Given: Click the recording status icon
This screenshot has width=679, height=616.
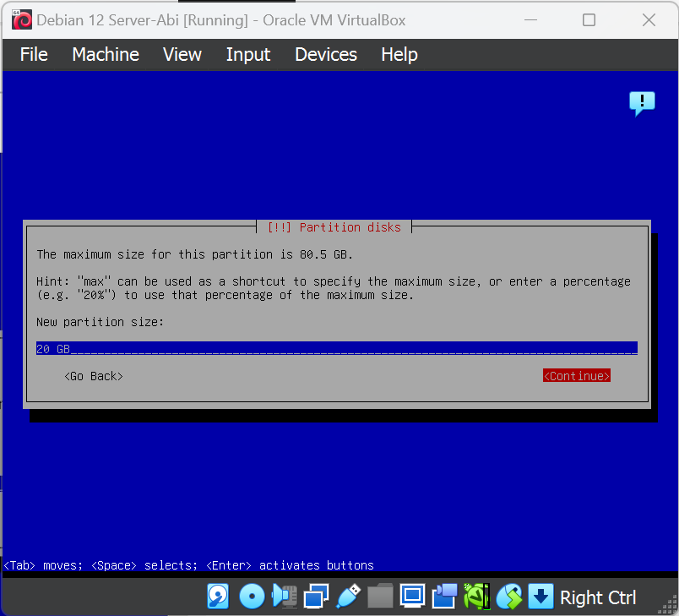Looking at the screenshot, I should coord(444,597).
